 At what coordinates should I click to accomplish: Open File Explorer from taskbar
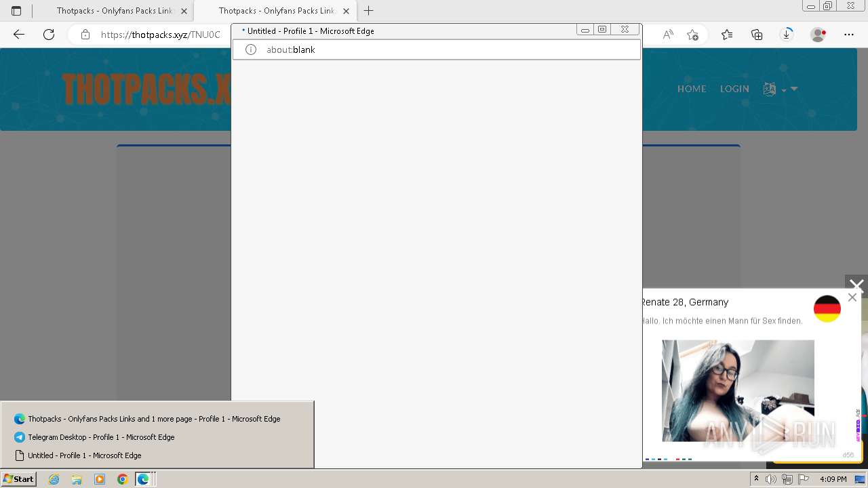[77, 479]
